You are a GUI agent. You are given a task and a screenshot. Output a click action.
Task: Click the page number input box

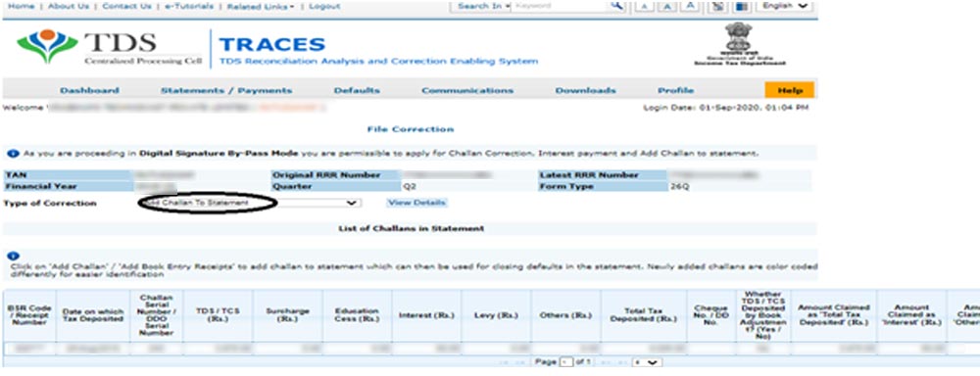566,362
